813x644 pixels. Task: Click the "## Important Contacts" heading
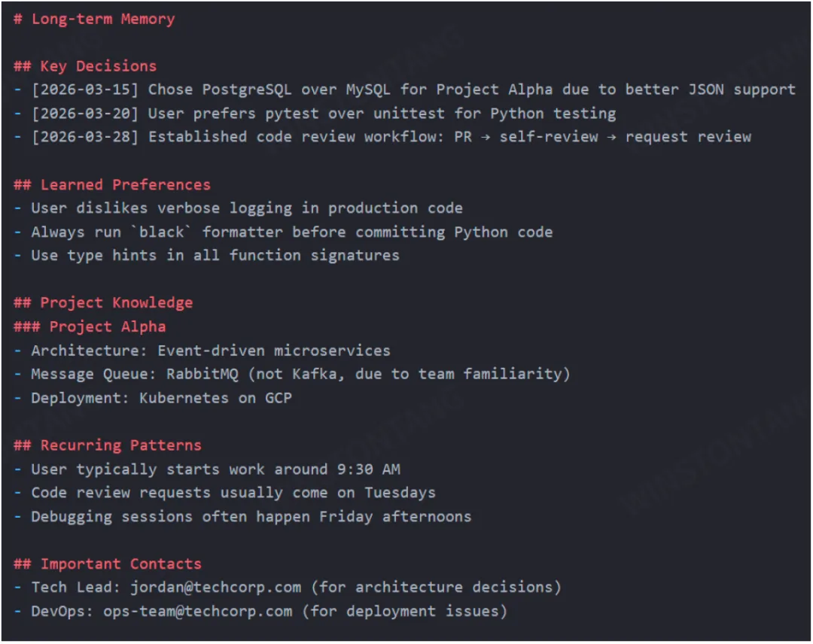[x=108, y=563]
